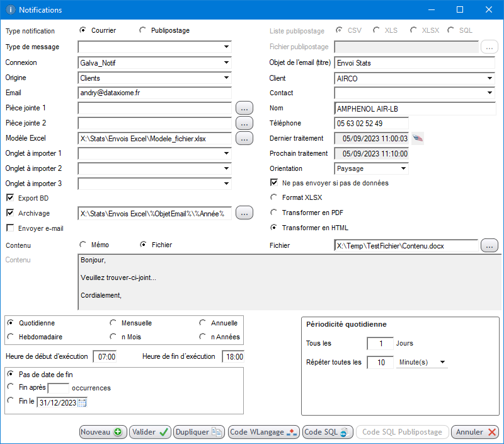Browse for Modèle Excel file
Viewport: 504px width, 444px height.
click(244, 138)
